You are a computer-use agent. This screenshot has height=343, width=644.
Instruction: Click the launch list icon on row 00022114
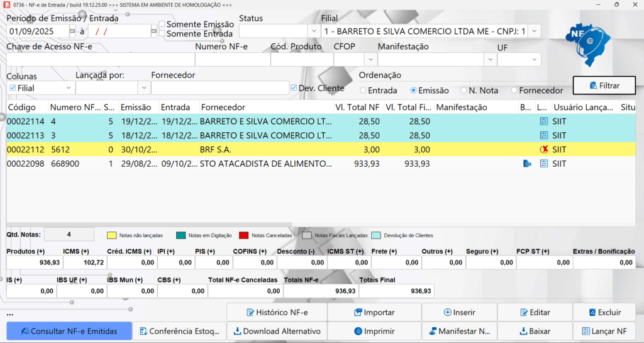coord(543,121)
